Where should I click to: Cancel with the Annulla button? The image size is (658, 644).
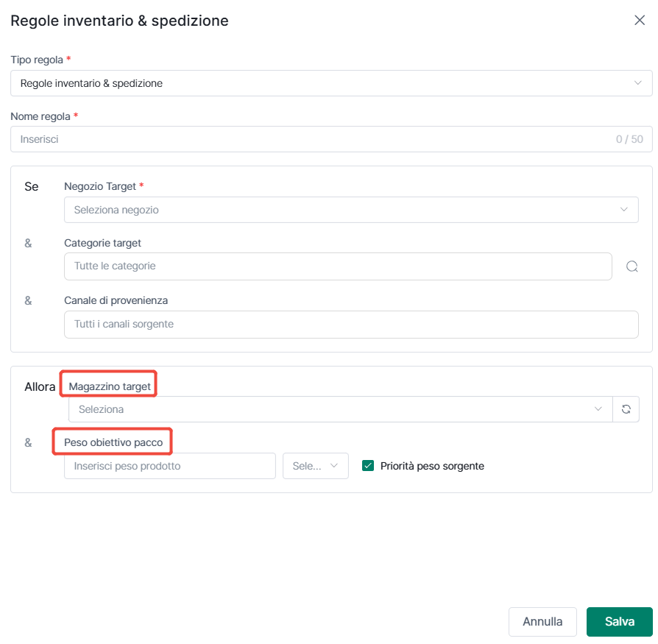pyautogui.click(x=542, y=621)
